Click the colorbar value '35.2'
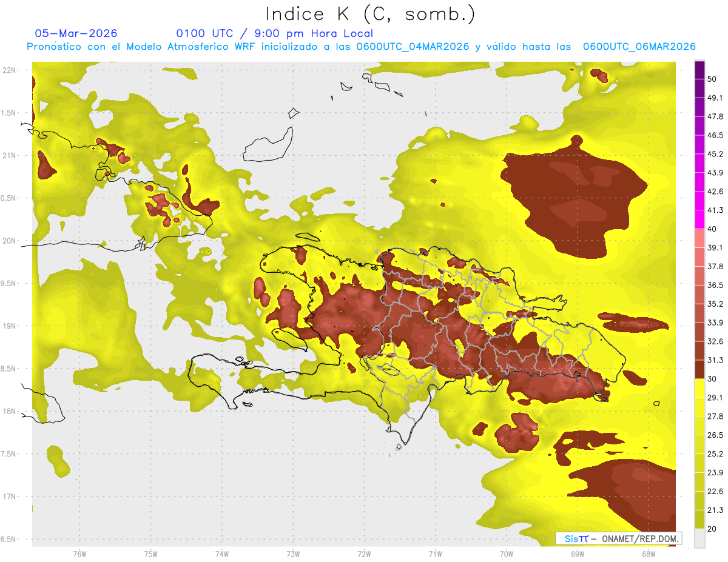The image size is (728, 562). [x=715, y=304]
